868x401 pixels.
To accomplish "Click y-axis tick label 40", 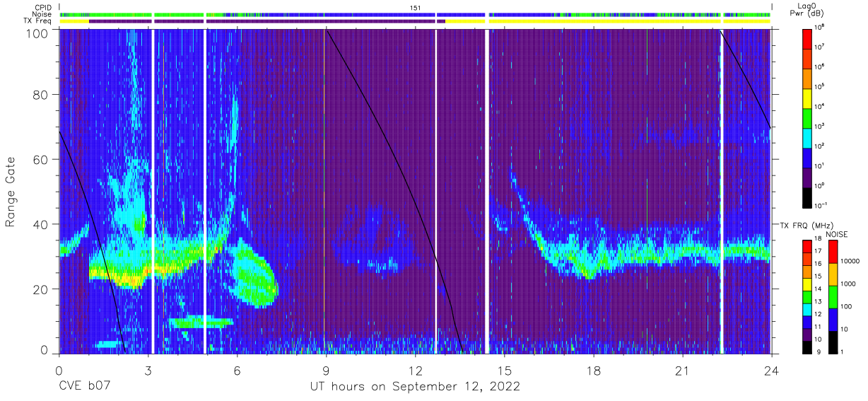I will 40,224.
